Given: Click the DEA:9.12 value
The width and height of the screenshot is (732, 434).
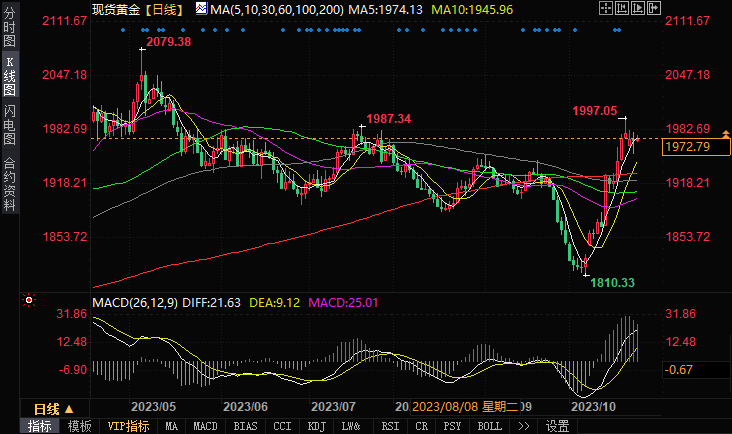Looking at the screenshot, I should coord(274,302).
